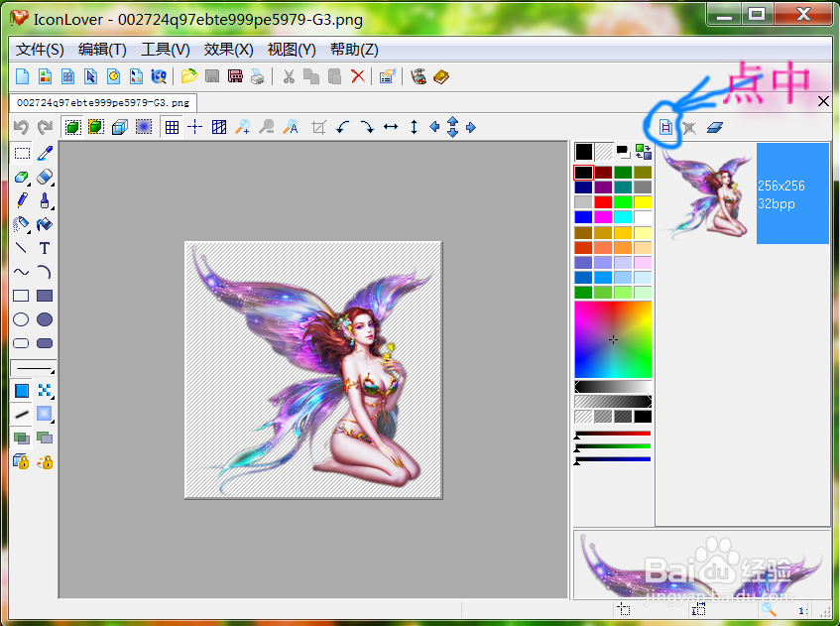Select the filled ellipse tool
The image size is (840, 626).
(45, 319)
